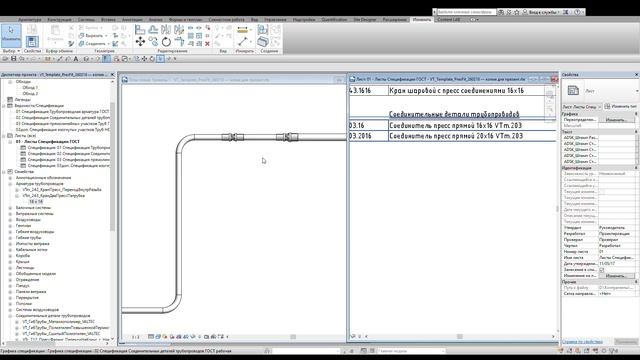Click the Изменить button in Графика section

(x=616, y=120)
